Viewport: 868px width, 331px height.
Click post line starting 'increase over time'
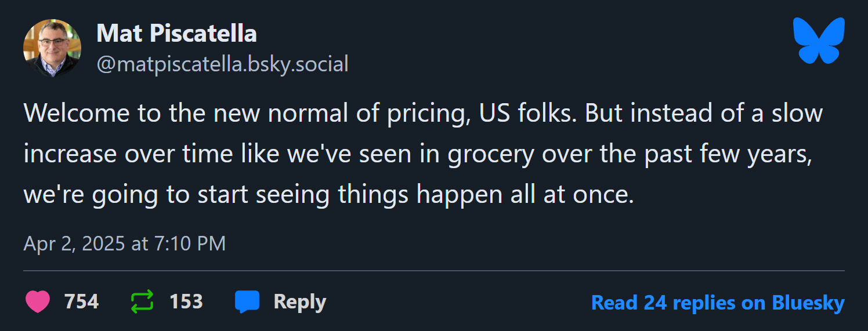pyautogui.click(x=417, y=155)
